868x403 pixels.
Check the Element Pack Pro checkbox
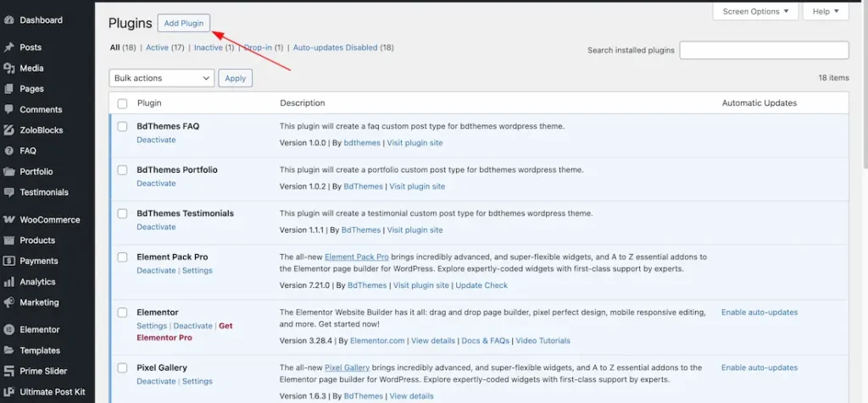pyautogui.click(x=122, y=257)
